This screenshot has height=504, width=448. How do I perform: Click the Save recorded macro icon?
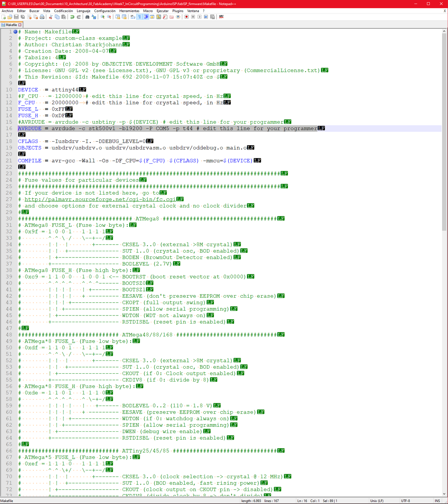[212, 17]
